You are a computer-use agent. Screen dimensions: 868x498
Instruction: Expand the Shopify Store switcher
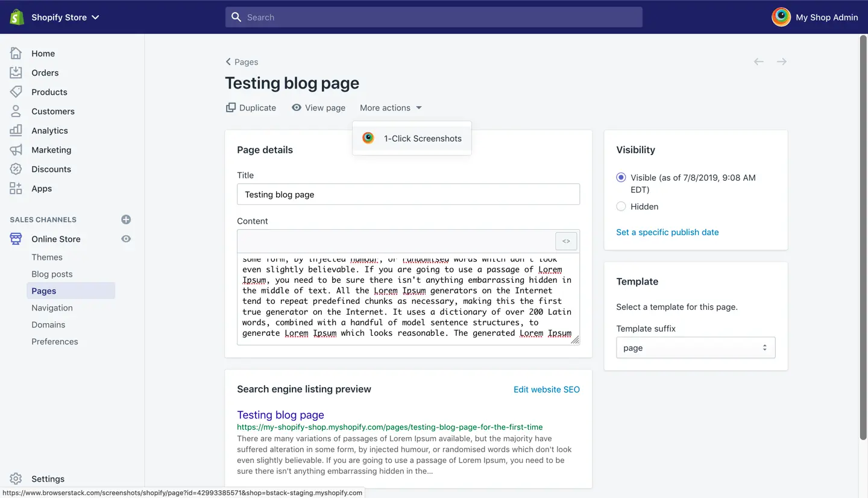click(64, 17)
